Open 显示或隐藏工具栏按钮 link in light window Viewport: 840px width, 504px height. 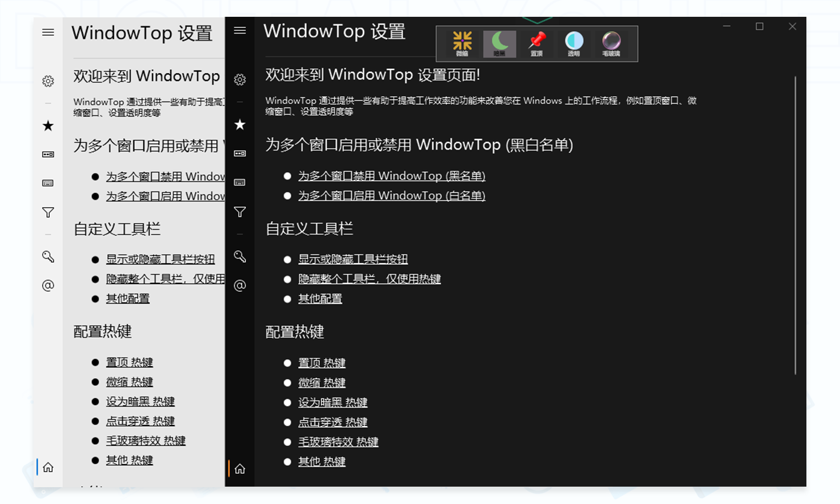[161, 259]
